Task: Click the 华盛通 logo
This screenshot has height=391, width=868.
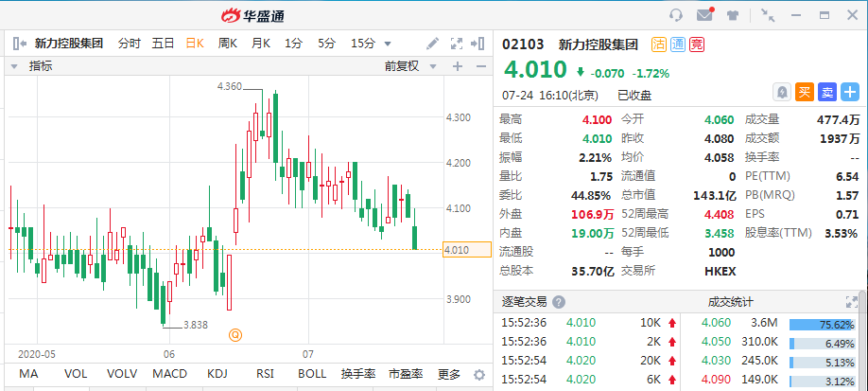Action: click(253, 15)
